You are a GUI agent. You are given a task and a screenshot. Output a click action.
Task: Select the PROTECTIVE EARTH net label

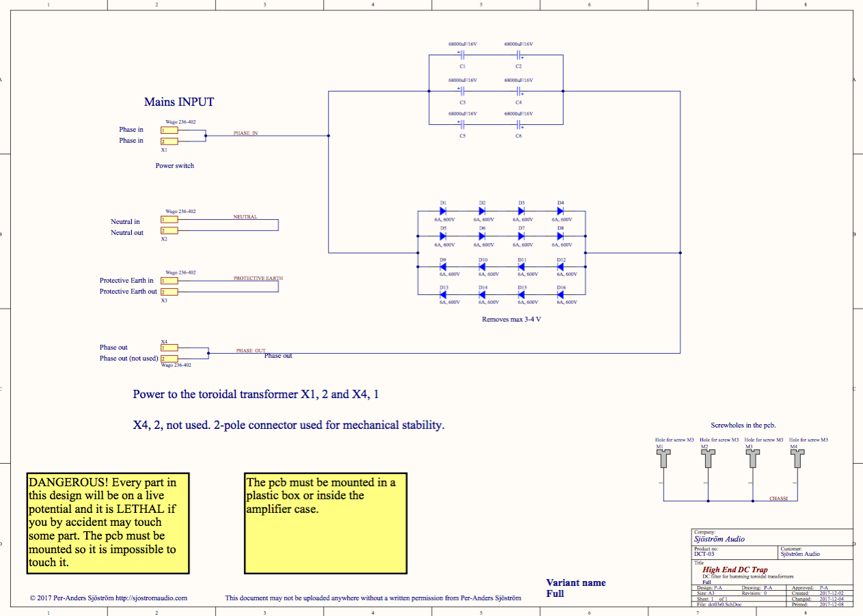[258, 279]
